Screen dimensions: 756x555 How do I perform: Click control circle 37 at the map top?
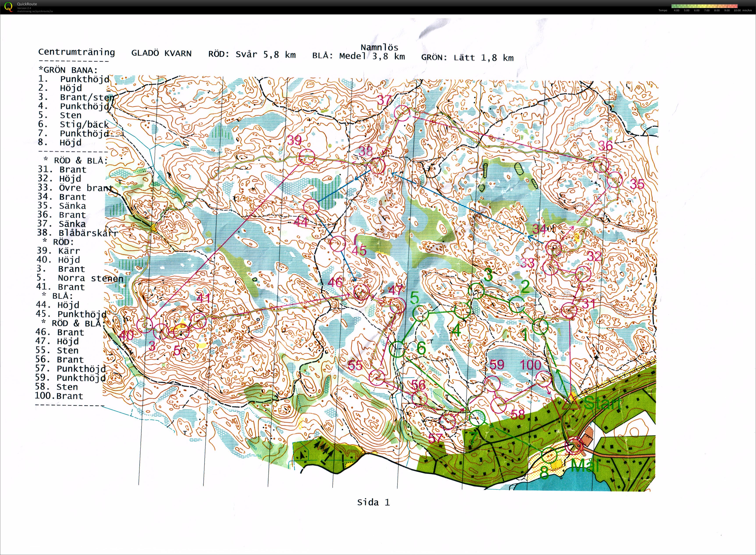coord(402,113)
